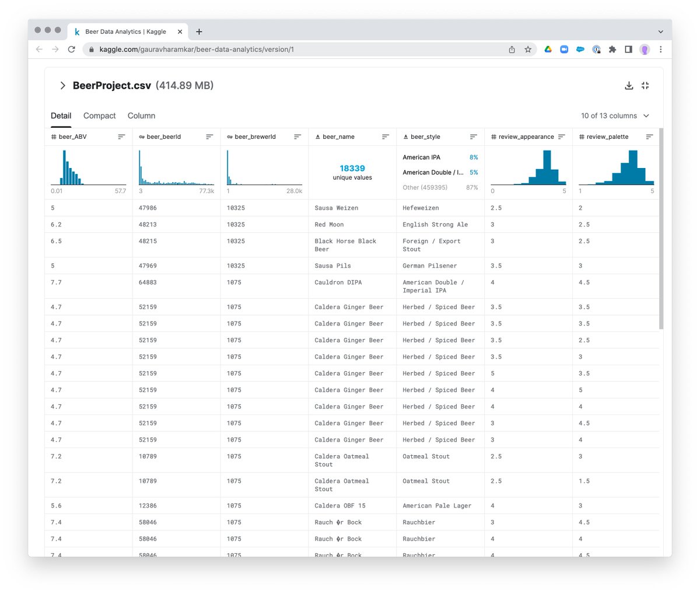This screenshot has width=700, height=594.
Task: Open the Extensions puzzle menu
Action: 612,50
